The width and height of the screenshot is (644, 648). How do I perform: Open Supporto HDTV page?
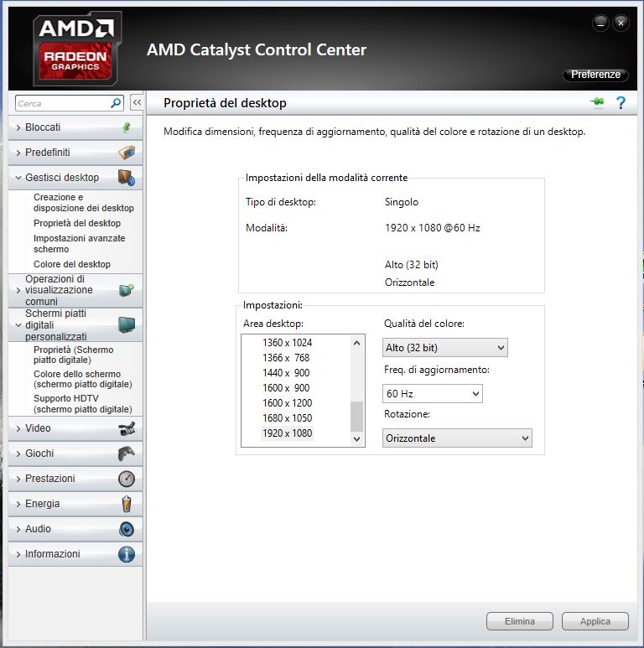pyautogui.click(x=83, y=404)
